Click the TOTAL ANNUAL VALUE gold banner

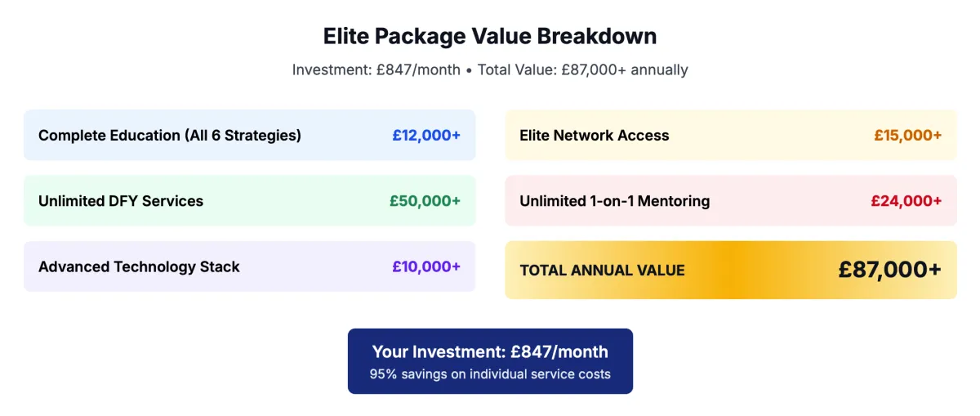pyautogui.click(x=731, y=270)
